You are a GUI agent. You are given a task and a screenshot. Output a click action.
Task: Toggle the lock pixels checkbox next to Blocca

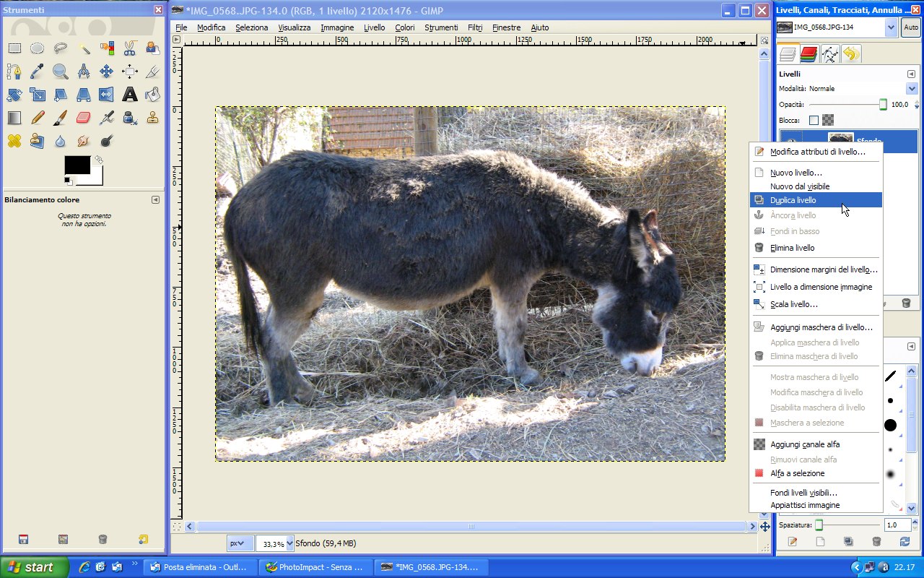814,120
